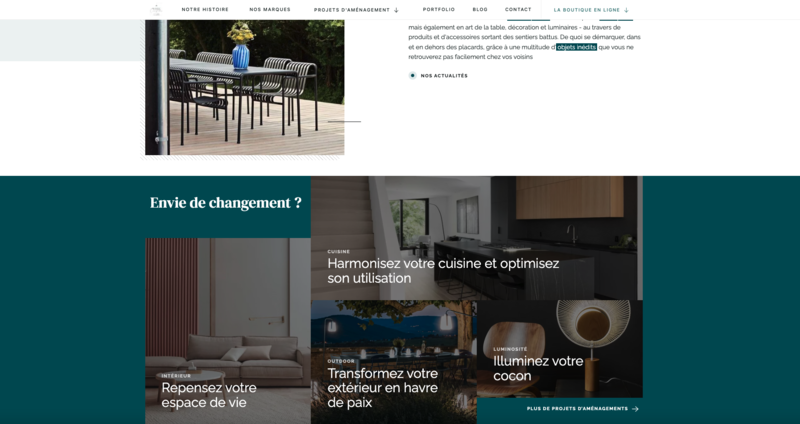800x424 pixels.
Task: Click the highlighted 'objets inédits' link
Action: pyautogui.click(x=577, y=47)
